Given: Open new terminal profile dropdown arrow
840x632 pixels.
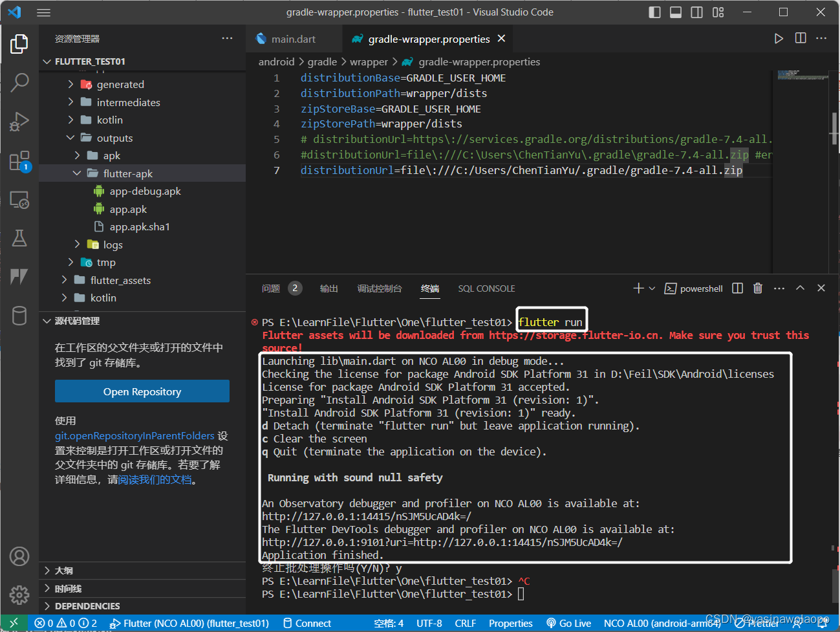Looking at the screenshot, I should click(652, 288).
